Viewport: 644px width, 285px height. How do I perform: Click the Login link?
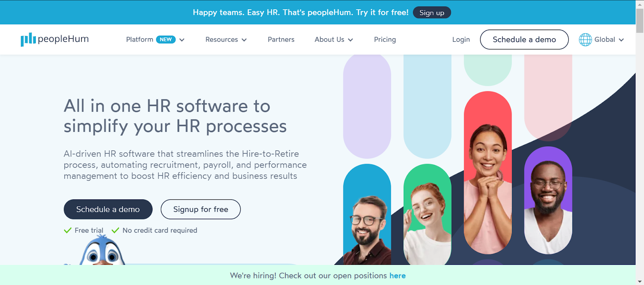pyautogui.click(x=461, y=39)
